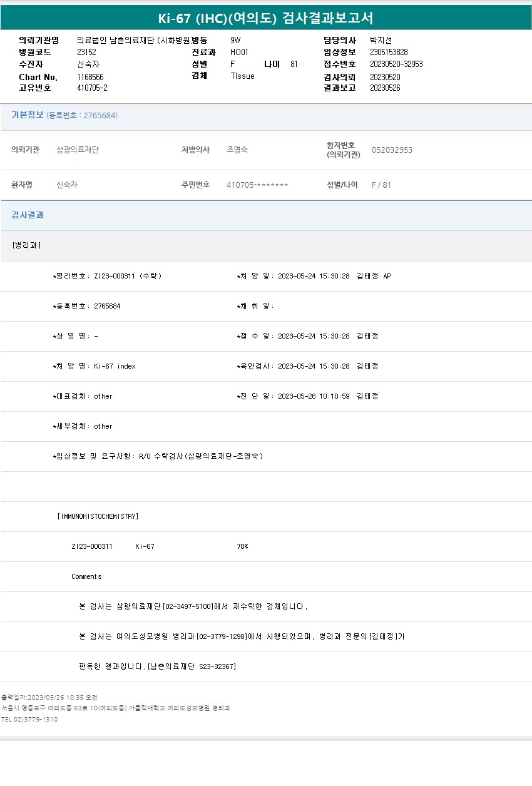Select Chart No. value 1168566
The width and height of the screenshot is (532, 786).
pos(90,77)
